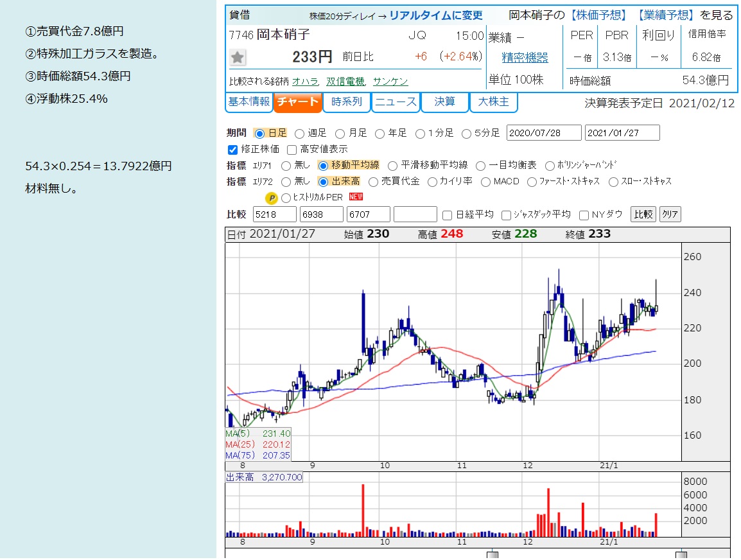Select the 出来高 indicator radio
The image size is (741, 560).
pyautogui.click(x=323, y=182)
